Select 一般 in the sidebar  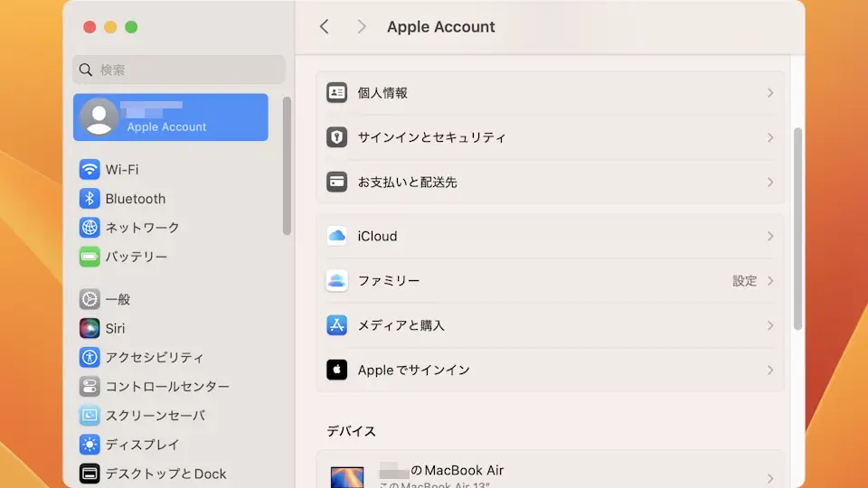tap(118, 299)
